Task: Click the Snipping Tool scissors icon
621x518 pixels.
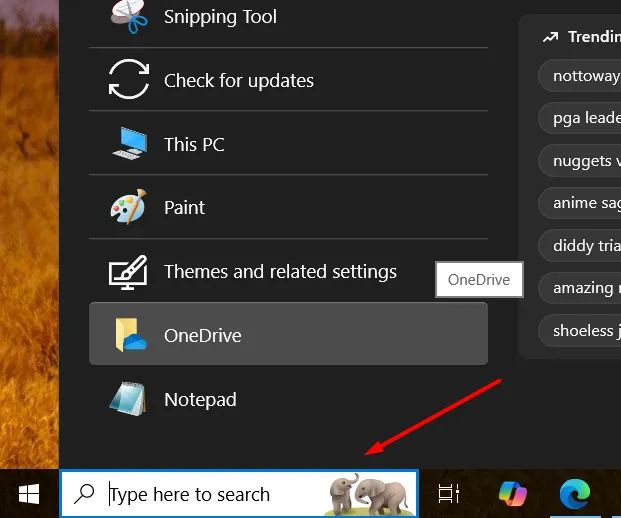Action: point(129,17)
